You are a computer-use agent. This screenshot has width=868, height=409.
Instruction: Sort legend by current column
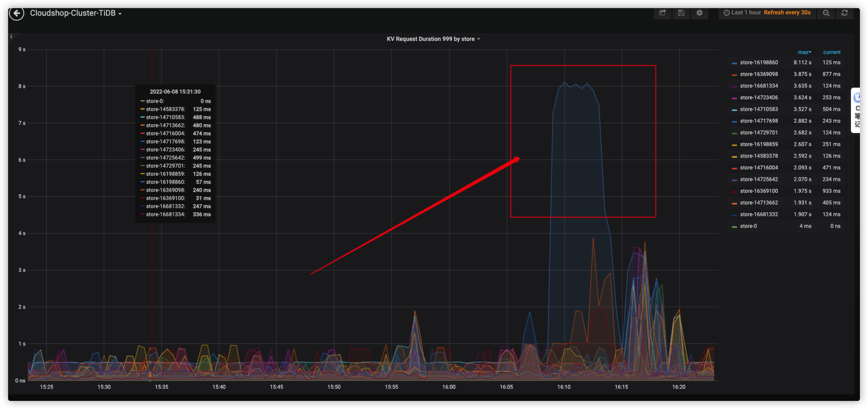click(x=832, y=52)
